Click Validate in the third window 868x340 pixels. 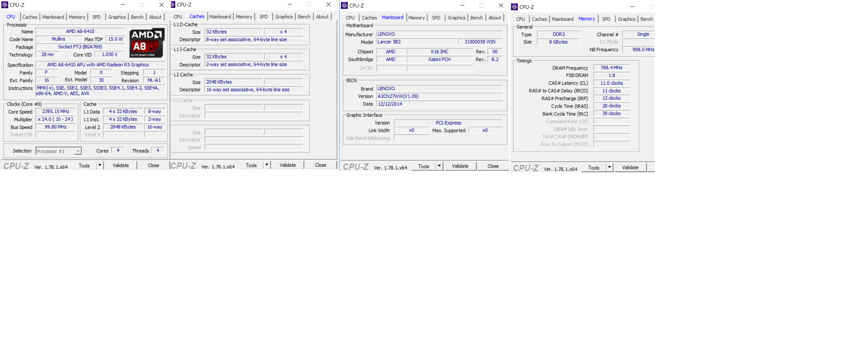pos(460,166)
